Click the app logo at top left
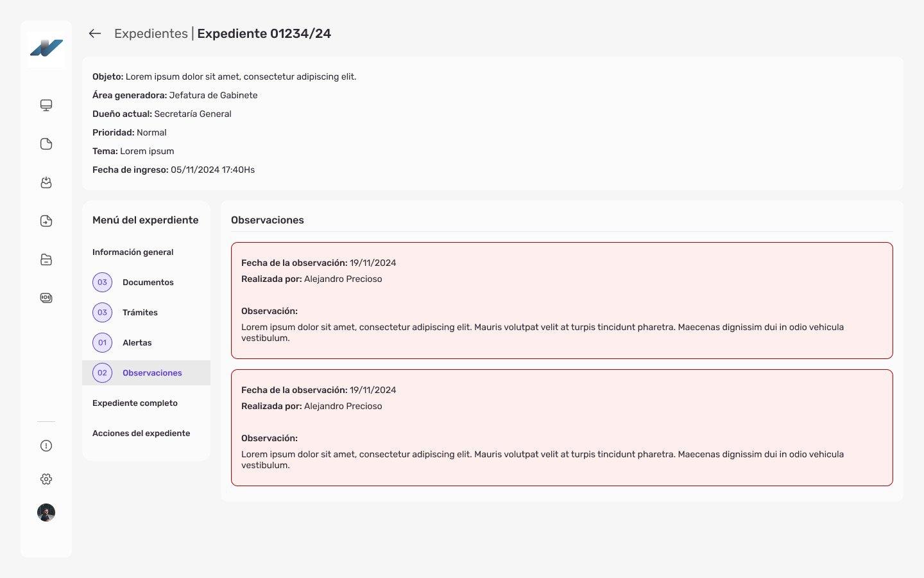 point(46,48)
